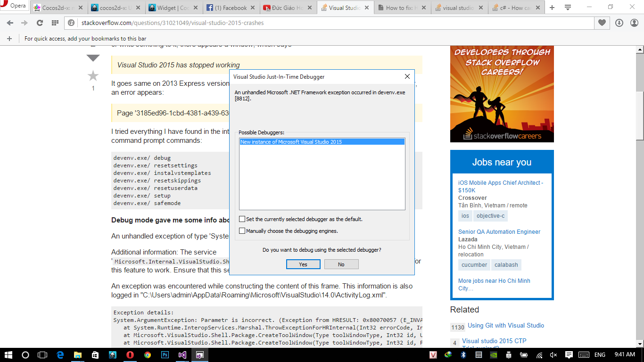
Task: Click the objective-c tag
Action: pyautogui.click(x=490, y=216)
